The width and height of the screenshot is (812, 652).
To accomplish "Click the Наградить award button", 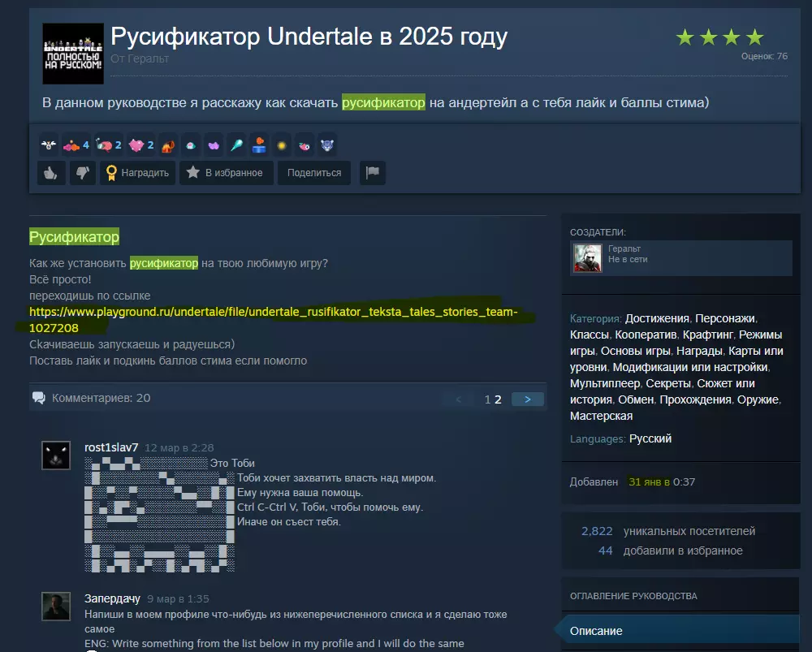I will [138, 172].
